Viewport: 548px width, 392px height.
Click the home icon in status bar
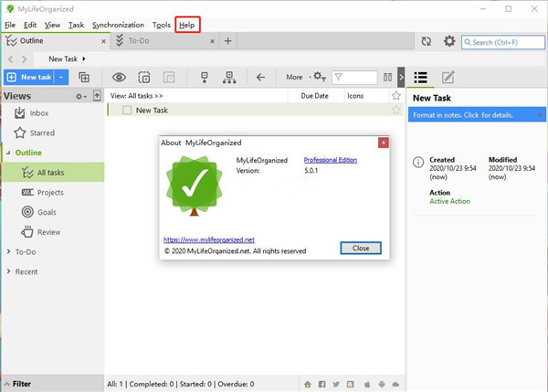(308, 385)
